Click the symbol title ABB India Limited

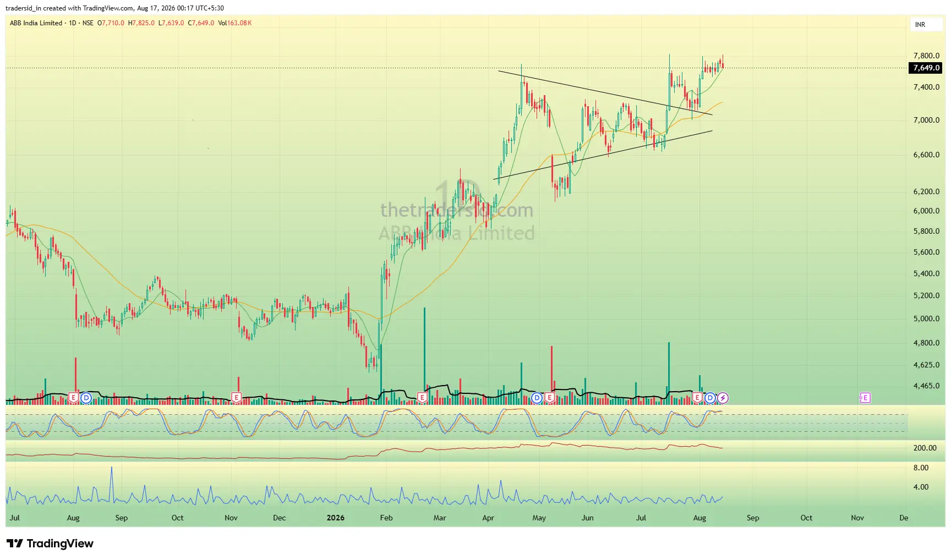36,23
